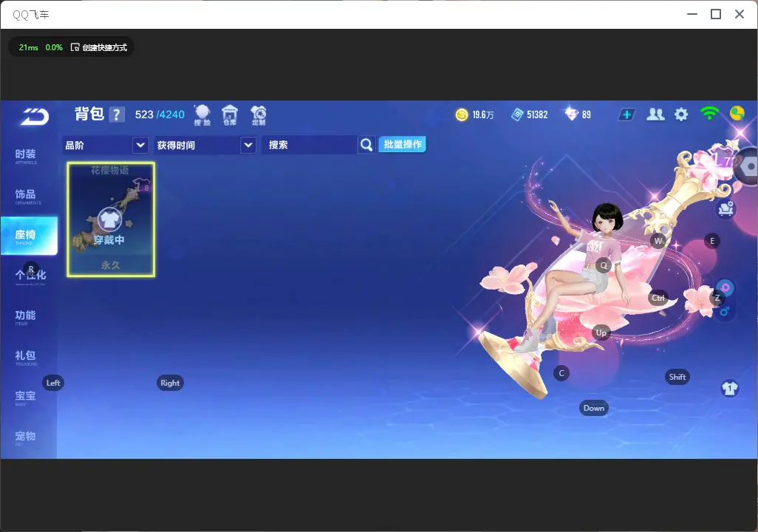Click the Q key overlay button
Screen dimensions: 758x532
click(604, 265)
